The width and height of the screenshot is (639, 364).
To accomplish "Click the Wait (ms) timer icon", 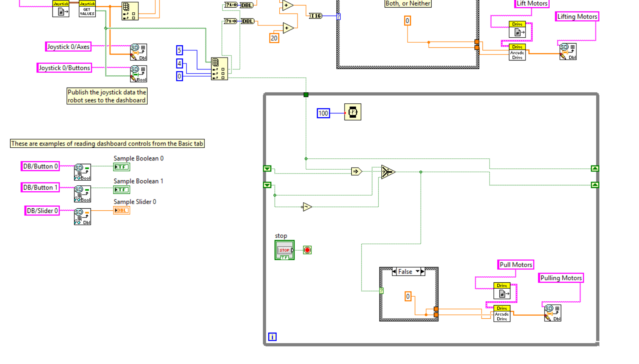I will click(353, 112).
